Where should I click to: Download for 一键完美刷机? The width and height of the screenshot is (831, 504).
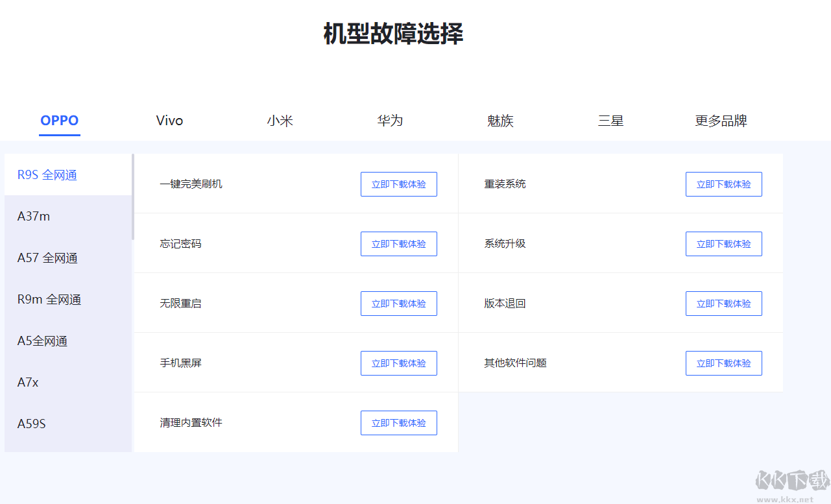point(399,184)
